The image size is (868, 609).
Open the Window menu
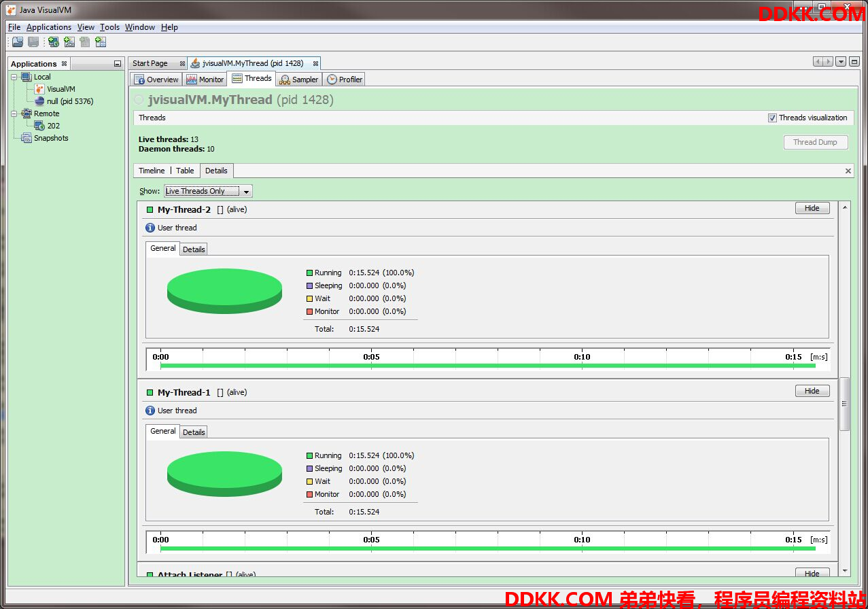click(140, 27)
